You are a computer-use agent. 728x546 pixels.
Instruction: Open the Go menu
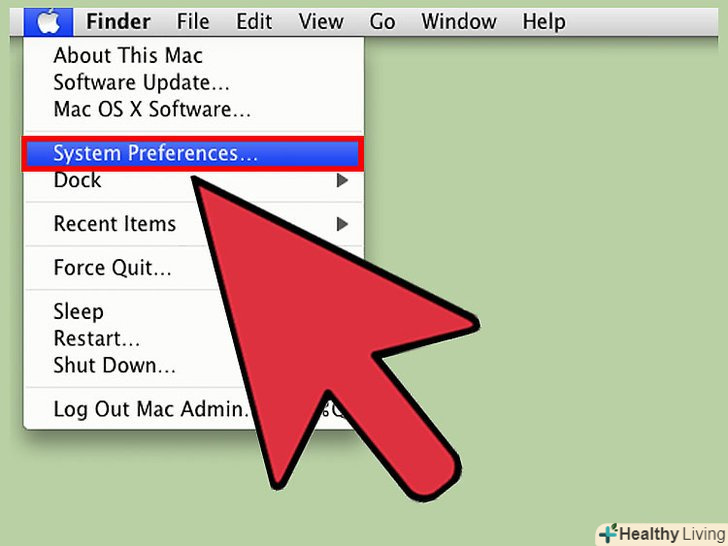coord(382,22)
